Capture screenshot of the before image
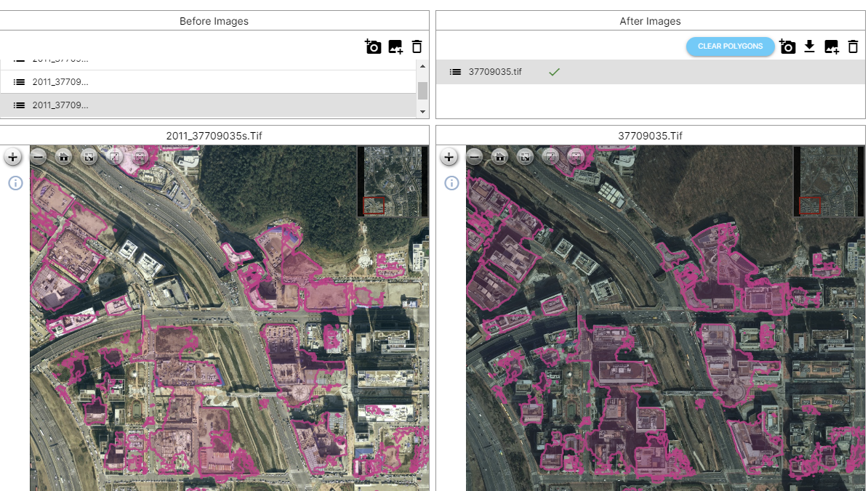The image size is (868, 491). click(x=373, y=46)
